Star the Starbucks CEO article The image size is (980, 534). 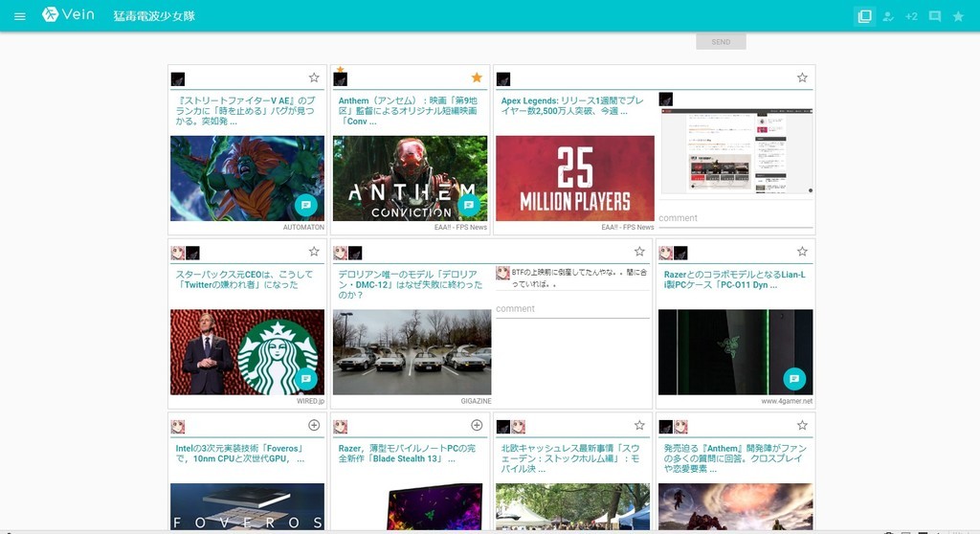point(314,252)
